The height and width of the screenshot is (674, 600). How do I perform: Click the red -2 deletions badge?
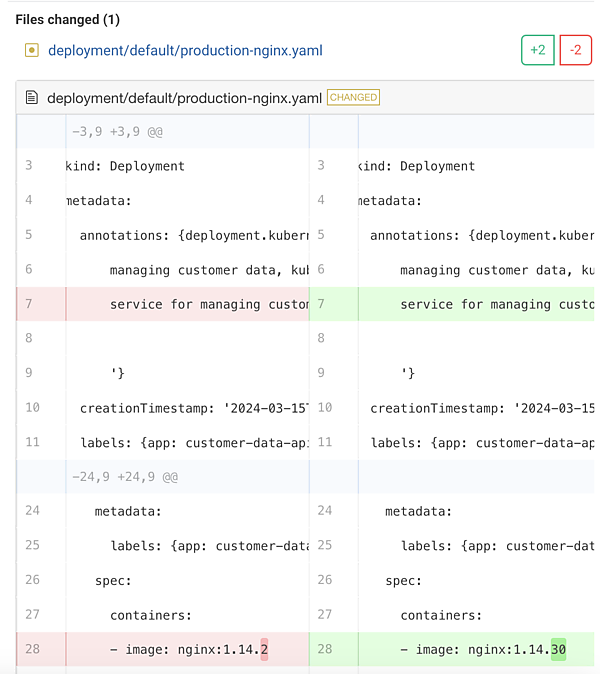point(575,50)
